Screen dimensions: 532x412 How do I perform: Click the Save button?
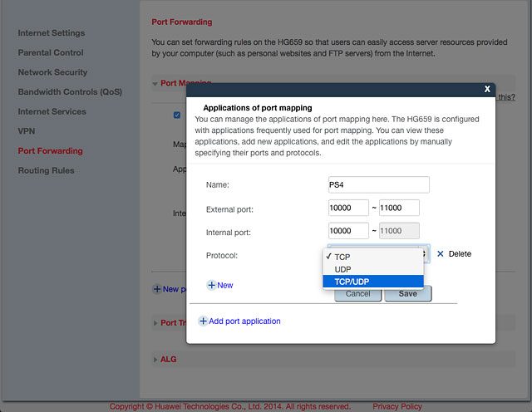tap(408, 294)
